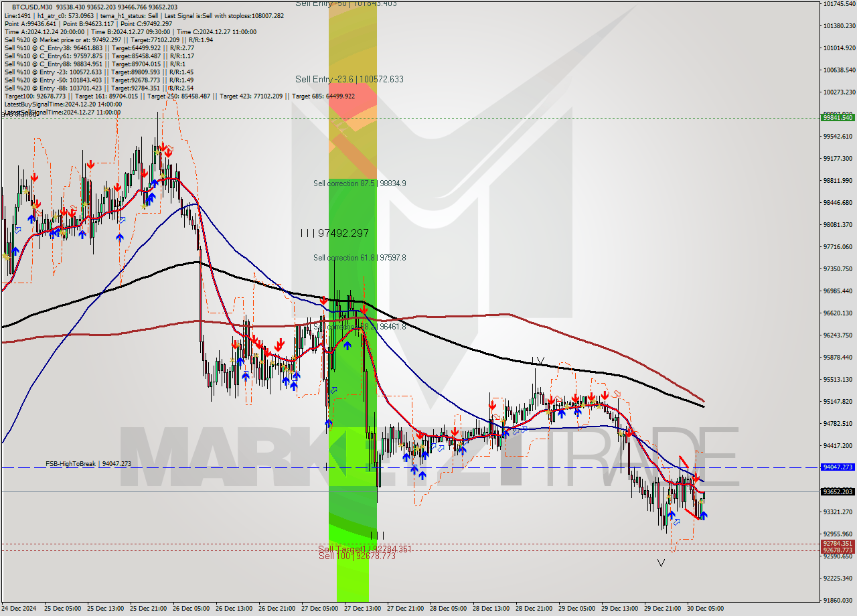Click the 'Sell %10 @ C_Entry61' info line
Image resolution: width=857 pixels, height=616 pixels.
click(x=99, y=56)
